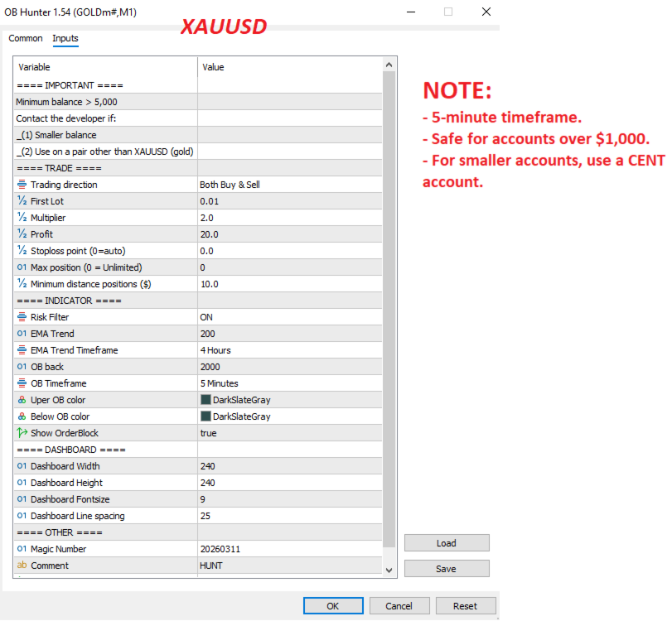The width and height of the screenshot is (672, 621).
Task: Click the fraction icon beside Minimum distance positions
Action: [x=22, y=284]
